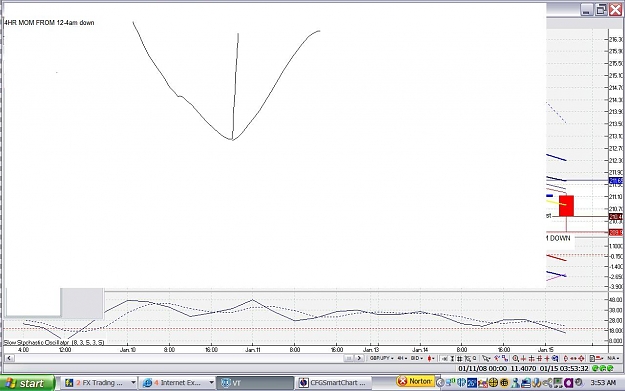Switch to the VT taskbar window
Viewport: 625px width, 391px height.
coord(255,383)
